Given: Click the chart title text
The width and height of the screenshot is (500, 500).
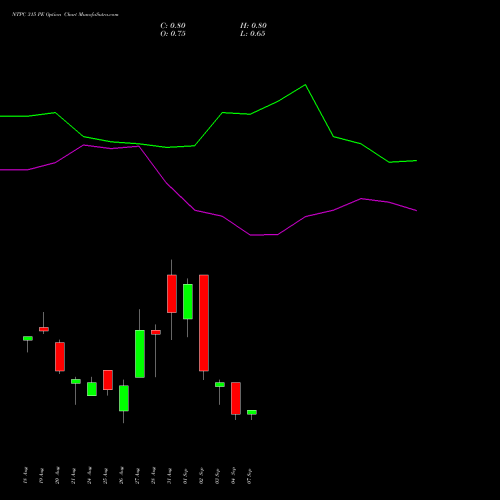Looking at the screenshot, I should (65, 14).
